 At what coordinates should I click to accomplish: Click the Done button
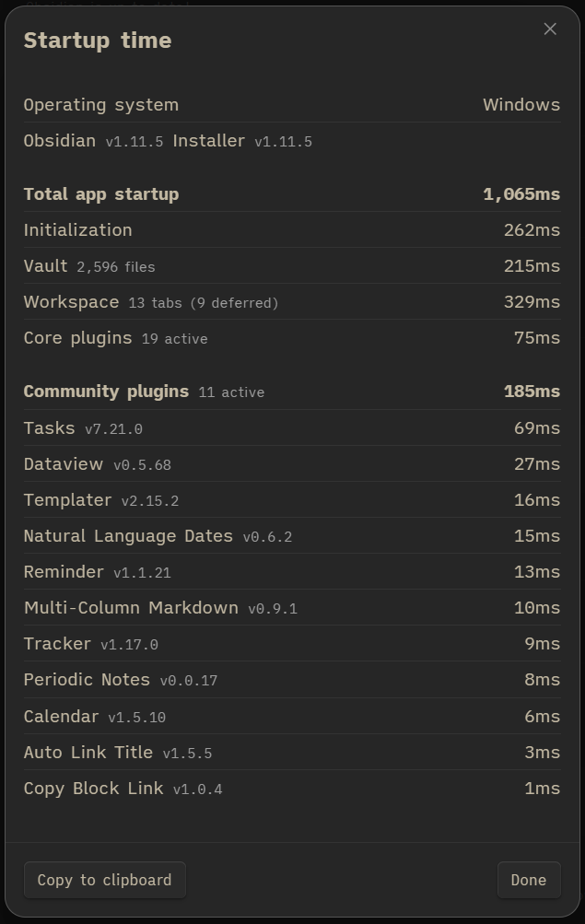[528, 880]
